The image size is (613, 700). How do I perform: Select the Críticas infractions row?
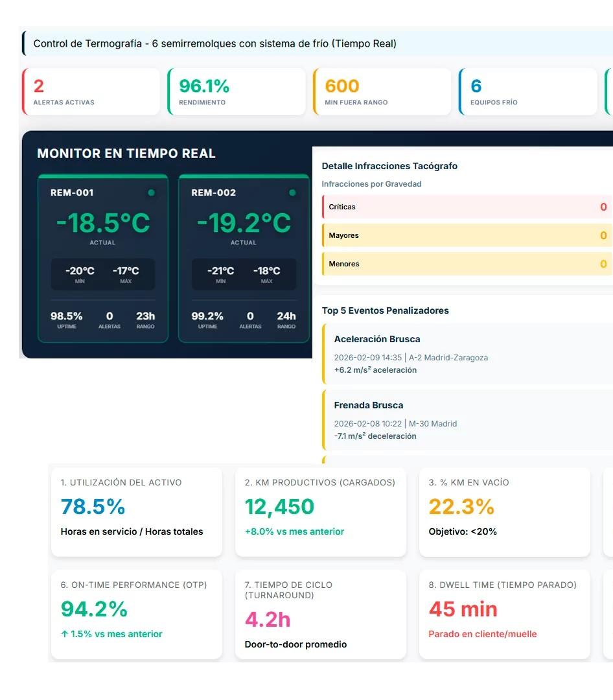tap(467, 207)
